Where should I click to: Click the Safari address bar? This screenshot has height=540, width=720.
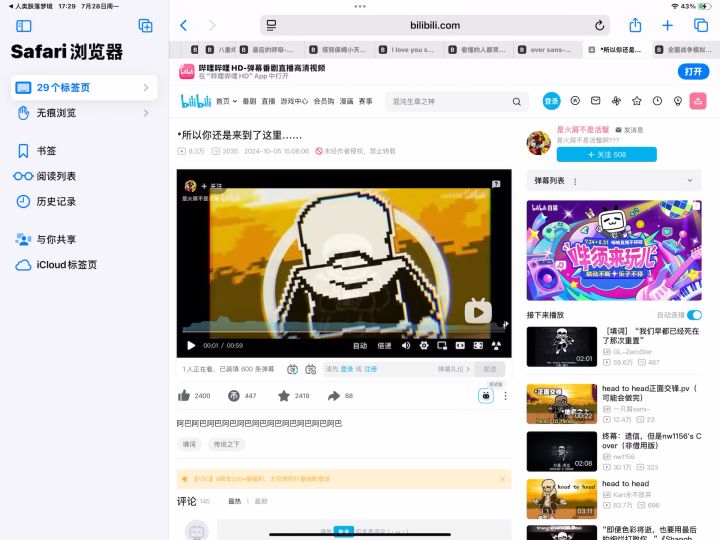pyautogui.click(x=435, y=25)
